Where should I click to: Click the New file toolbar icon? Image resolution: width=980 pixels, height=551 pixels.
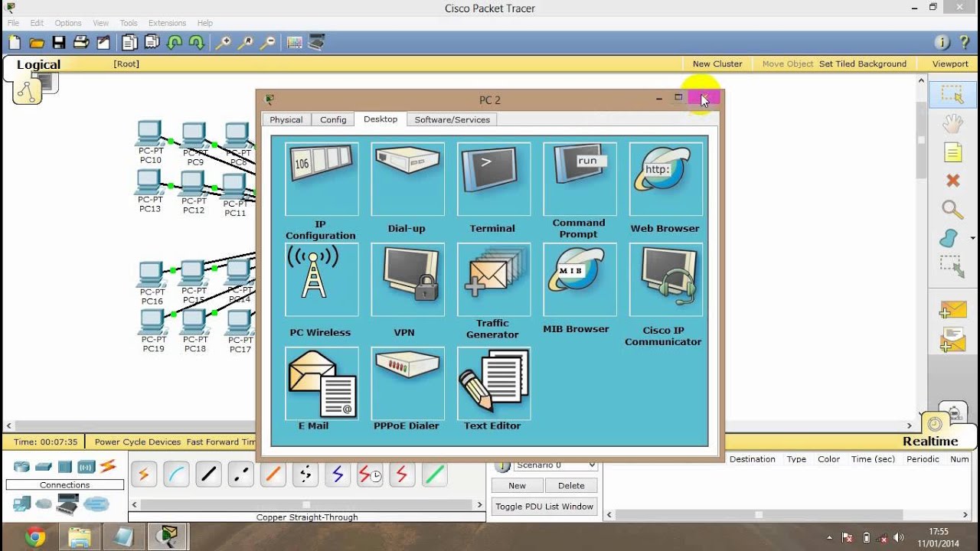point(15,43)
